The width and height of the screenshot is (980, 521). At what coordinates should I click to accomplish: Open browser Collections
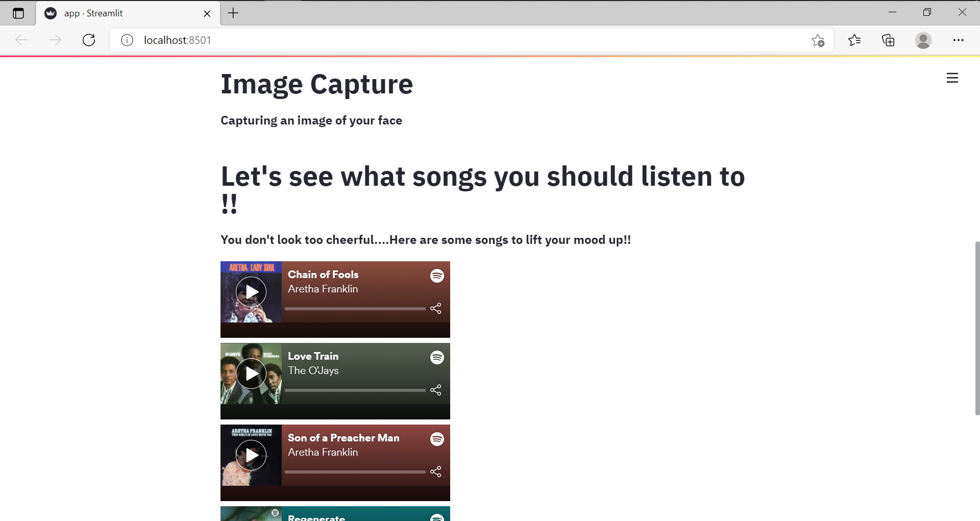tap(888, 40)
